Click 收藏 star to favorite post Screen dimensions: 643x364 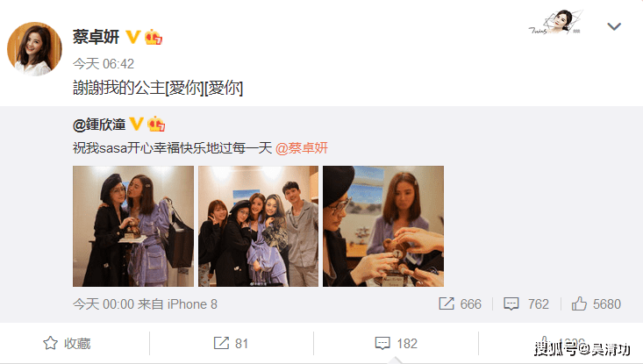click(x=68, y=343)
